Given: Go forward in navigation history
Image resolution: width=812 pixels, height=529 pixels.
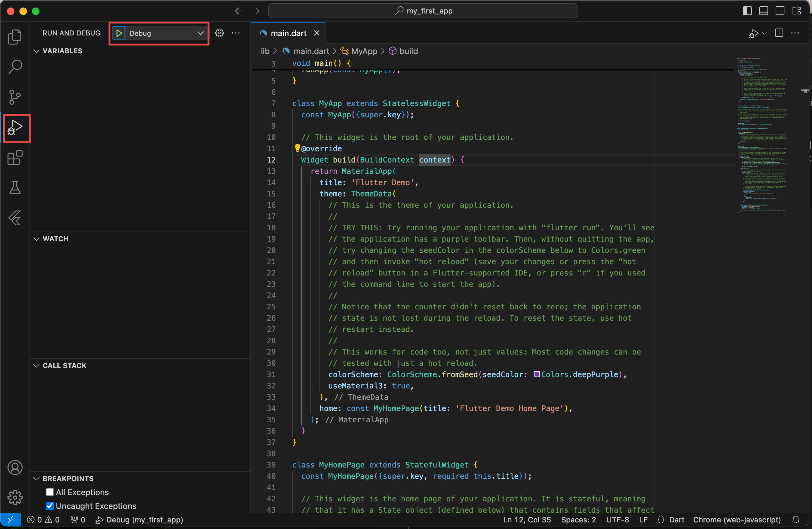Looking at the screenshot, I should click(x=255, y=11).
